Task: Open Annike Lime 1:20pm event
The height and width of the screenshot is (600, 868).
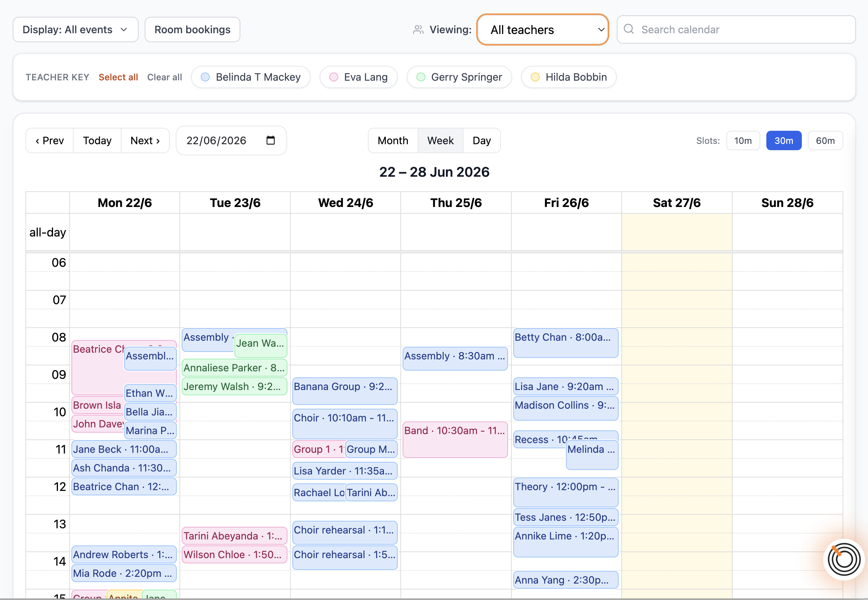Action: pos(566,542)
